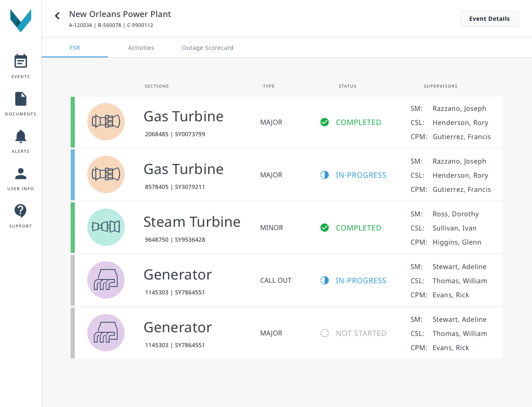Click COMPLETED status on Steam Turbine

[358, 228]
